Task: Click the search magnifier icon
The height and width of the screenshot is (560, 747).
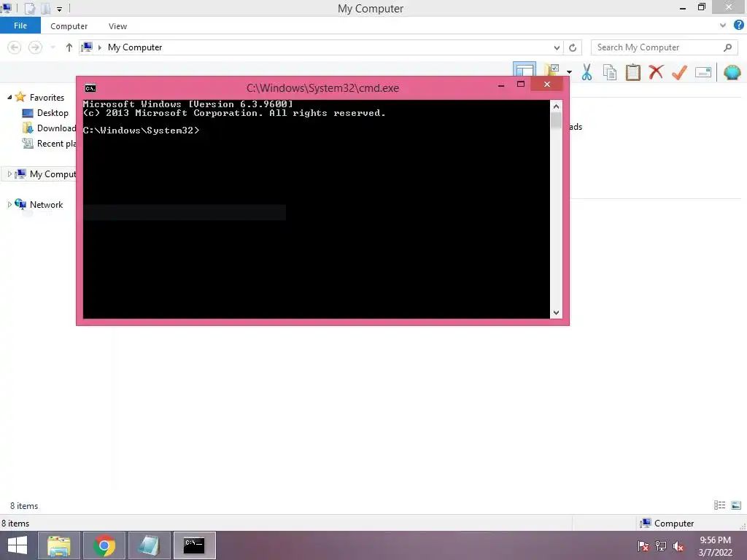Action: point(727,47)
